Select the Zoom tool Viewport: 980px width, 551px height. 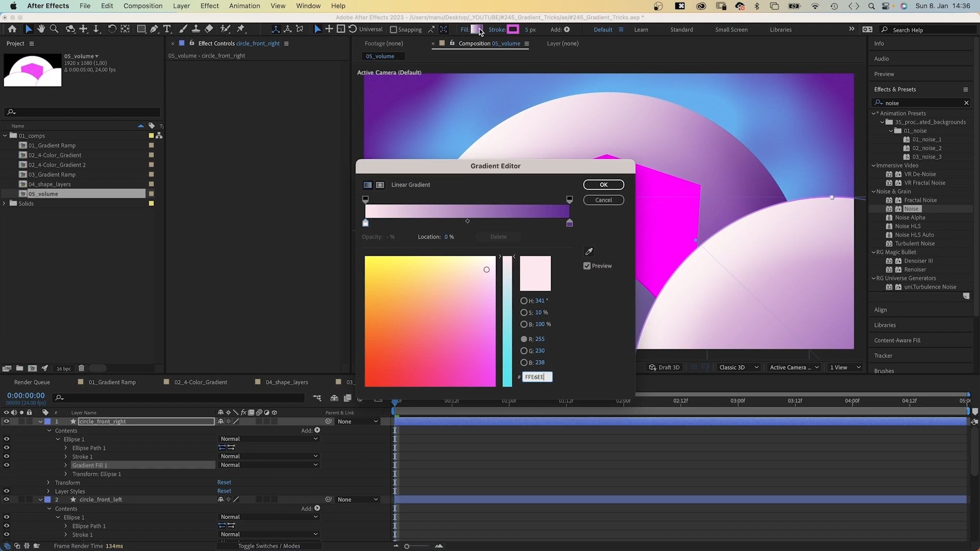point(54,29)
